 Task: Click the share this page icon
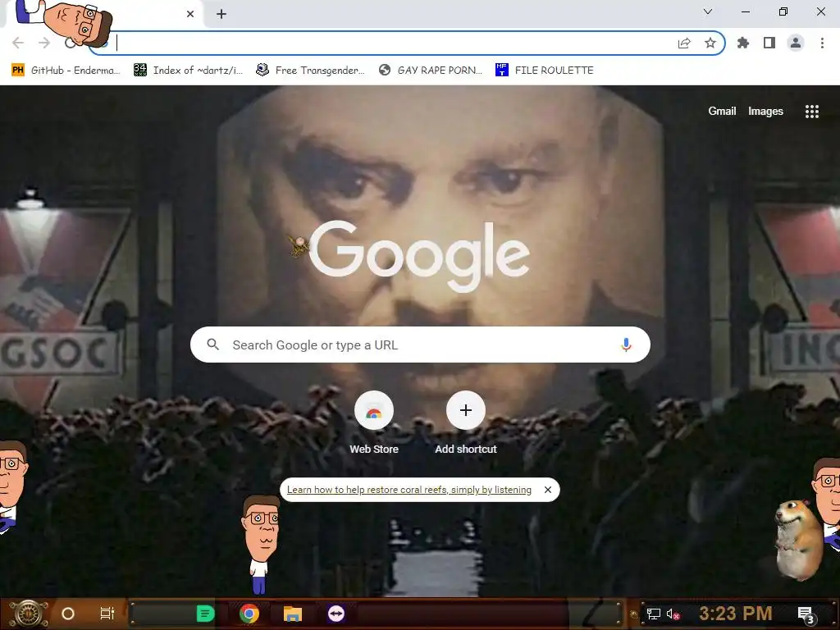(684, 43)
